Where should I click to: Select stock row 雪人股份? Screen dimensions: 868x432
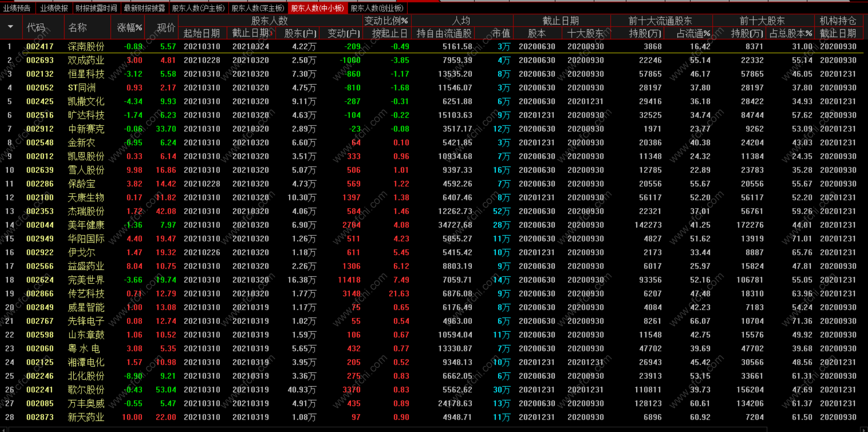[431, 170]
